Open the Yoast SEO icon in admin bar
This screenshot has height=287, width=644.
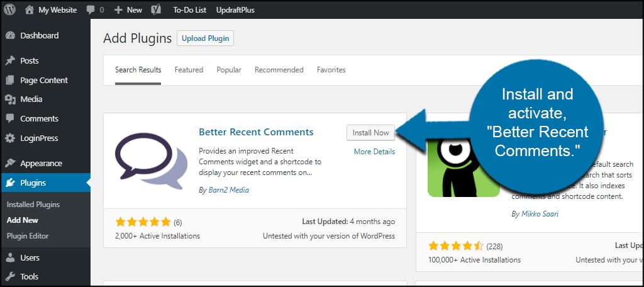pos(156,10)
